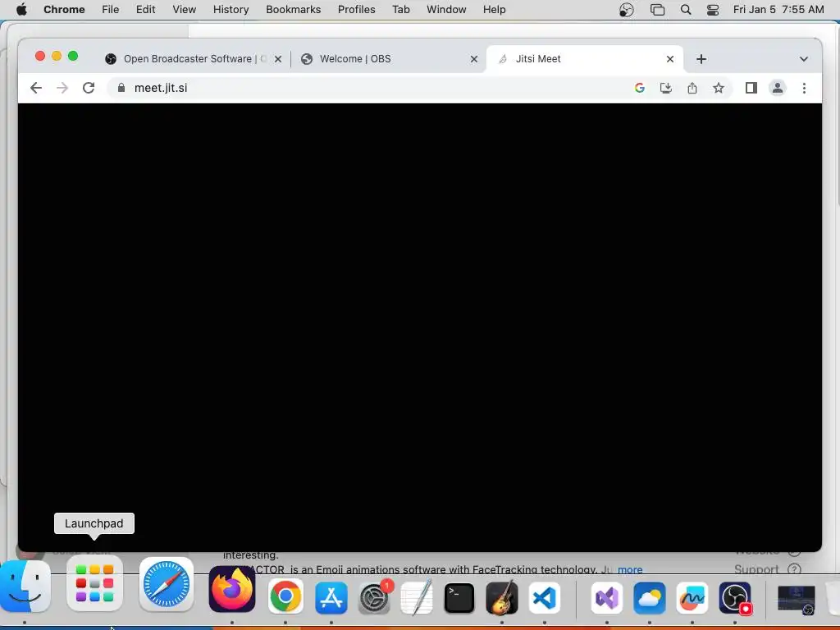Launch Firefox from the Dock
The image size is (840, 630).
click(x=232, y=589)
